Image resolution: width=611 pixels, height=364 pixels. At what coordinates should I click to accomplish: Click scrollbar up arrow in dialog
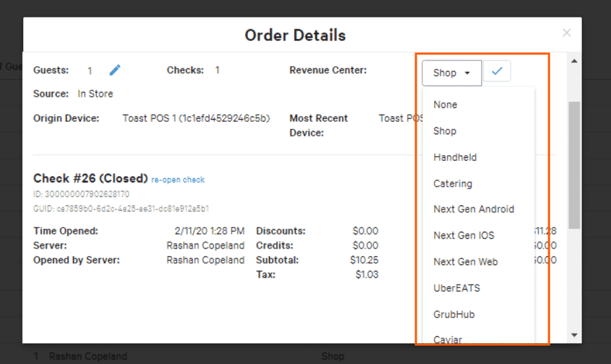click(x=574, y=61)
